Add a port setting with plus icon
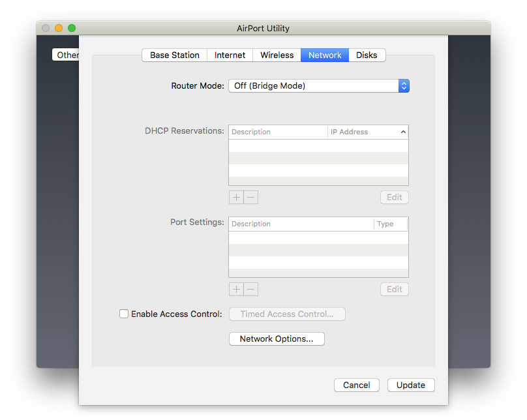The image size is (527, 420). click(x=236, y=290)
